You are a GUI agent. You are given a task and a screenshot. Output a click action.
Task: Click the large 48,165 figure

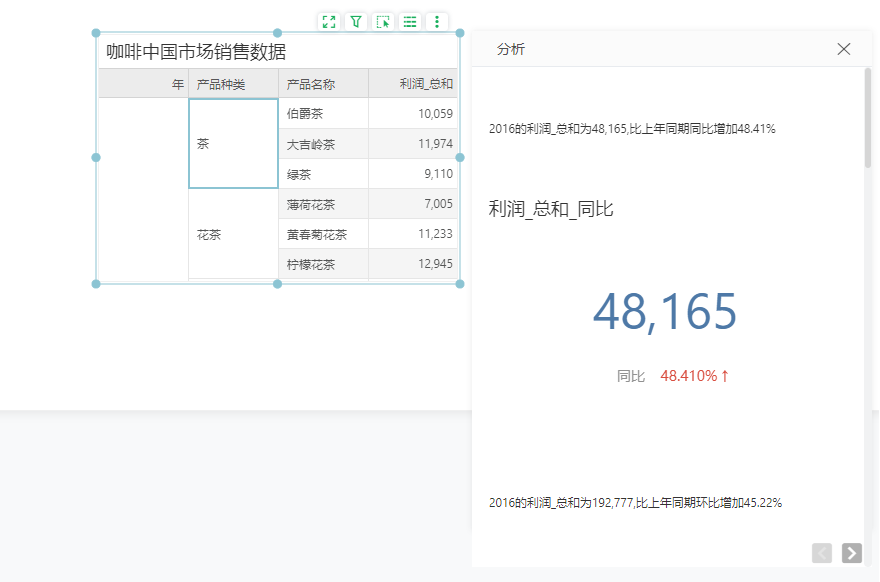point(664,311)
